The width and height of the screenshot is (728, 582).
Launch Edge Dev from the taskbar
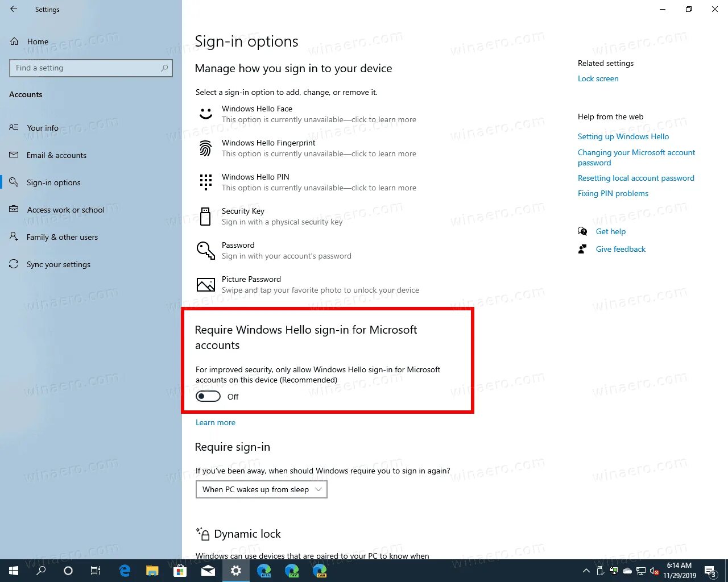coord(292,571)
